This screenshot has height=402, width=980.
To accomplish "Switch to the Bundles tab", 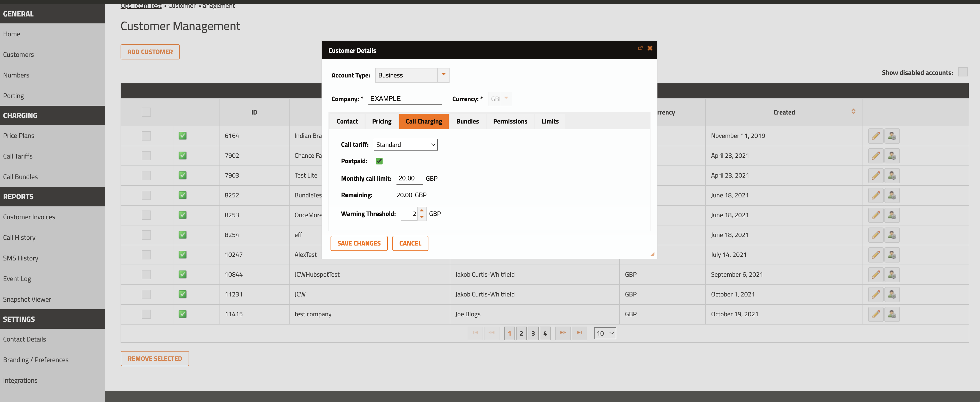I will (468, 121).
